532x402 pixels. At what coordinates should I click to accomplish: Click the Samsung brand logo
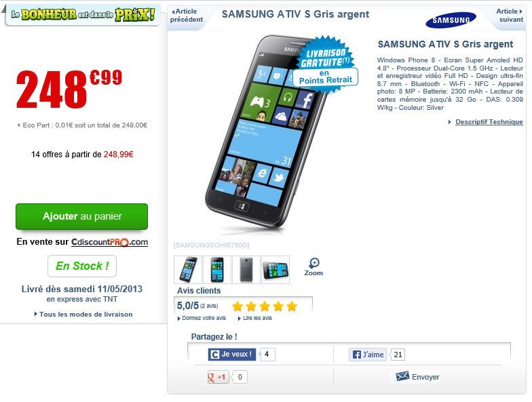coord(451,20)
